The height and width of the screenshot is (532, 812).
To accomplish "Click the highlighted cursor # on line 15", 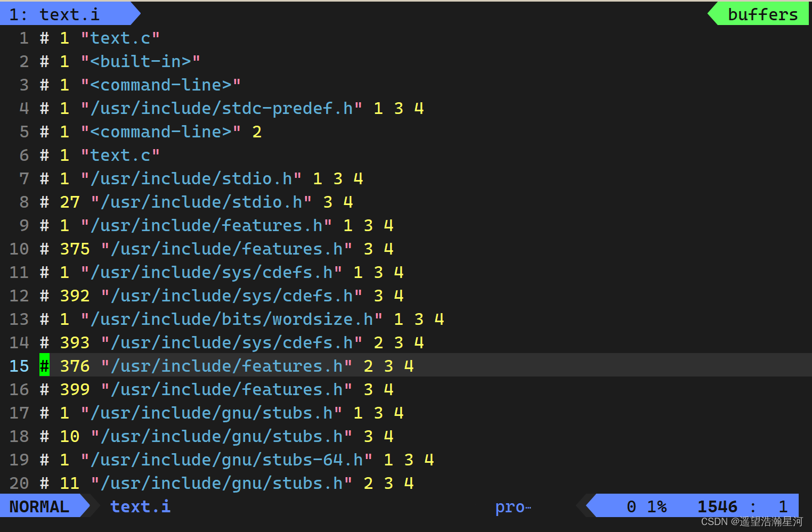I will click(x=44, y=365).
